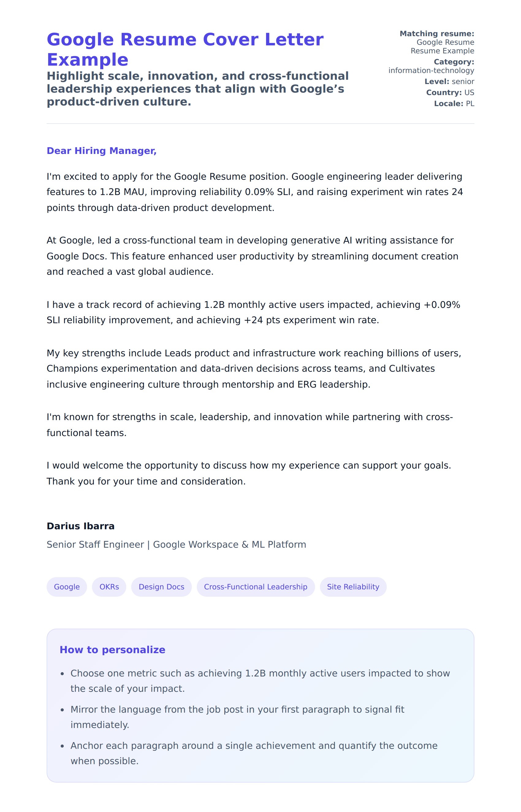Click the Site Reliability tag
Screen dimensions: 521x812
pos(353,587)
